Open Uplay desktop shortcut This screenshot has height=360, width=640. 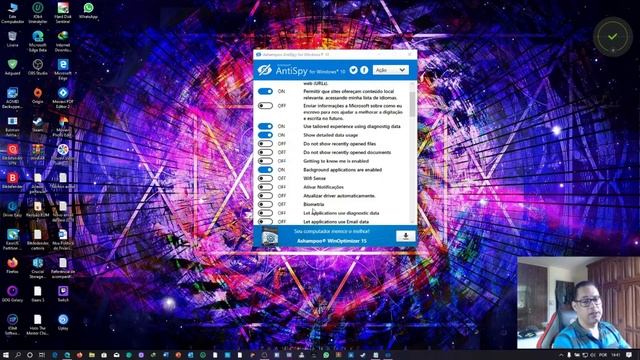click(63, 322)
